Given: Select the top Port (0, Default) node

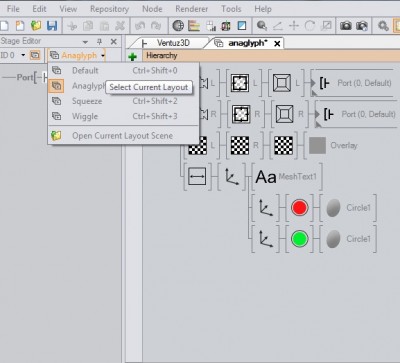Looking at the screenshot, I should [x=356, y=83].
